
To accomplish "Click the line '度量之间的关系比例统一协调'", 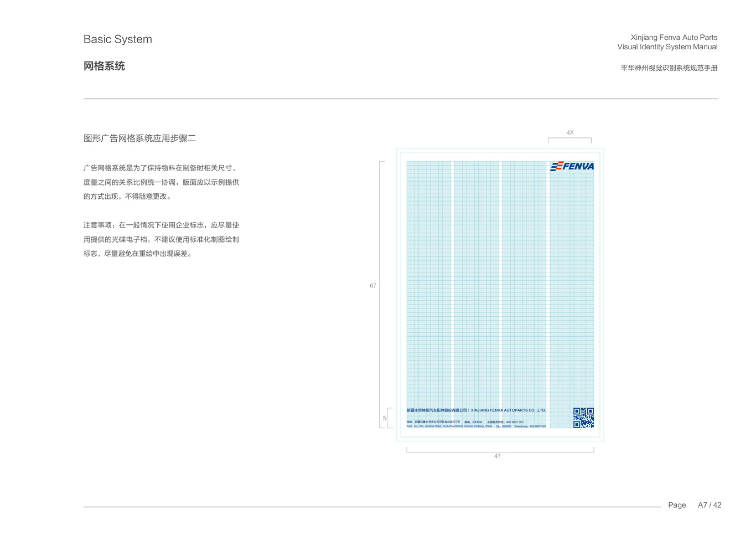I will click(x=161, y=182).
